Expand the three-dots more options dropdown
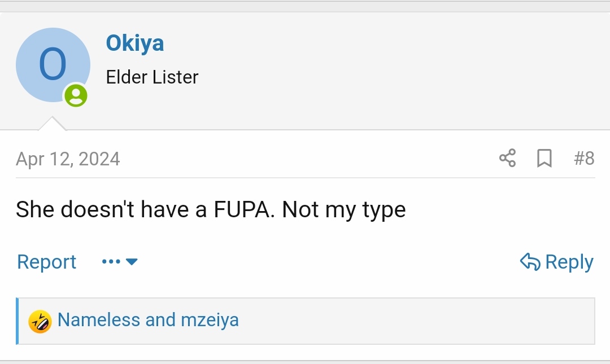The image size is (610, 364). click(119, 262)
